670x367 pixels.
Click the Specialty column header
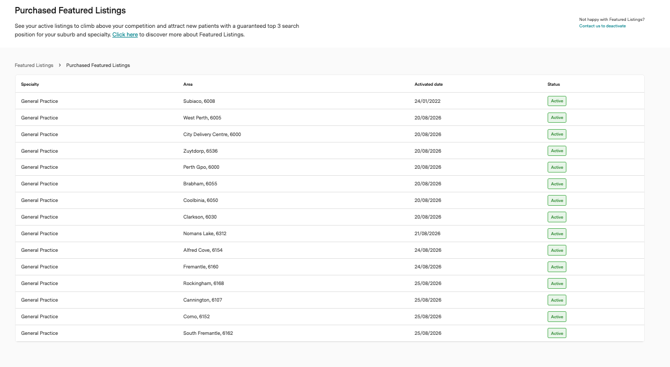click(30, 84)
